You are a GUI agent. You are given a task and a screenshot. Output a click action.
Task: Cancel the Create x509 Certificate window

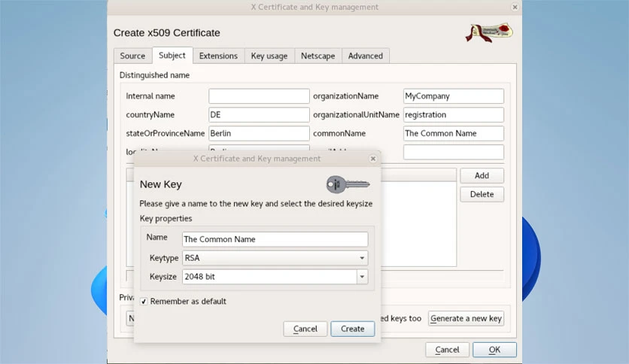447,350
